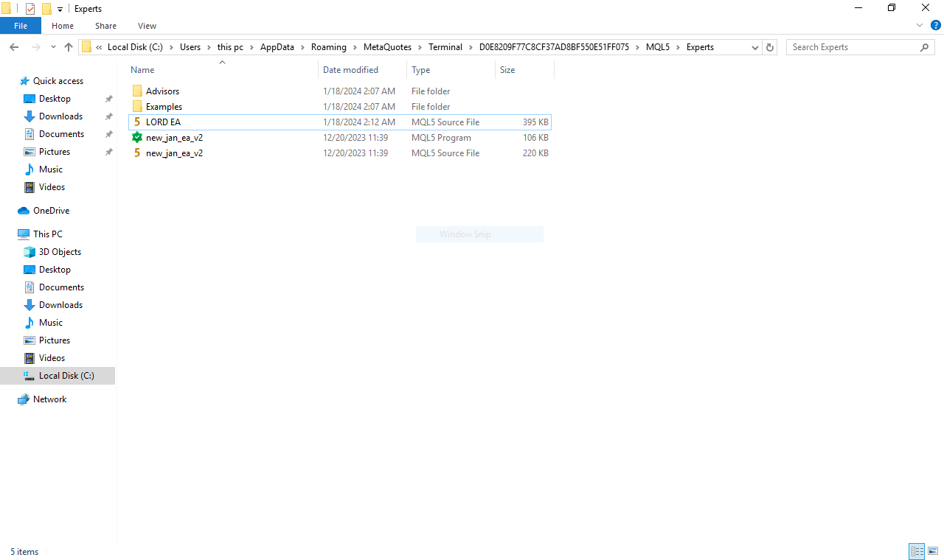
Task: Click Users in the address path
Action: point(190,47)
